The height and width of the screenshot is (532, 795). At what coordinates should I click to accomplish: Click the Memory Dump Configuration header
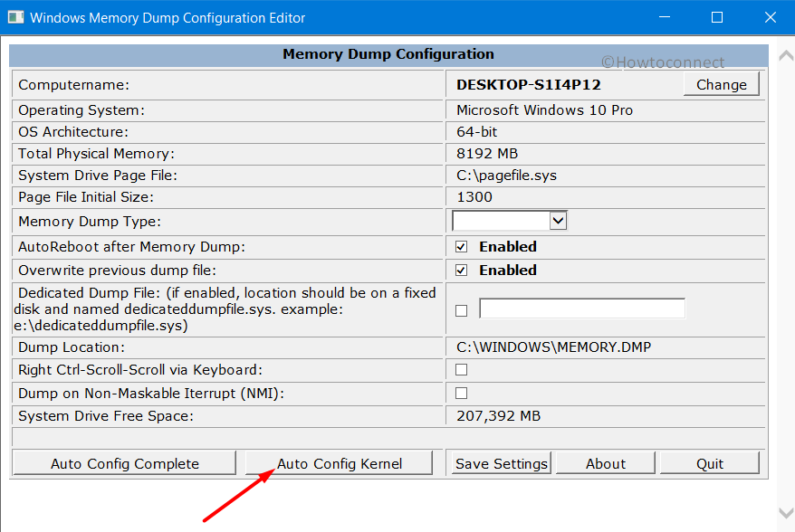click(x=388, y=54)
